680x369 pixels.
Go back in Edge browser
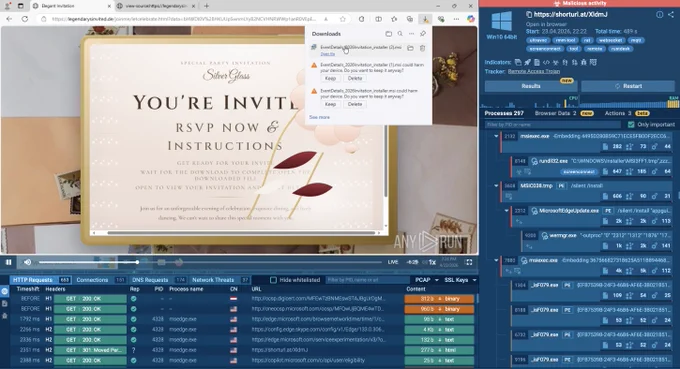tap(10, 19)
